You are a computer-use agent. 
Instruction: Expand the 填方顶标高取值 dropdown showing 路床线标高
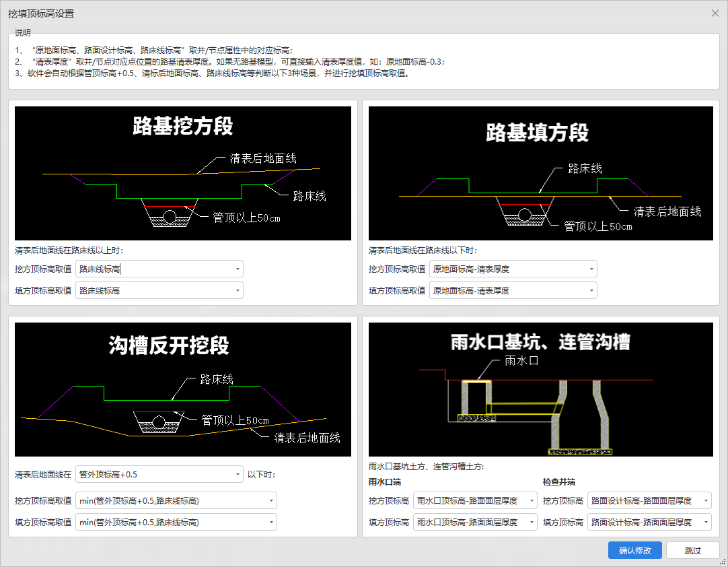coord(238,290)
